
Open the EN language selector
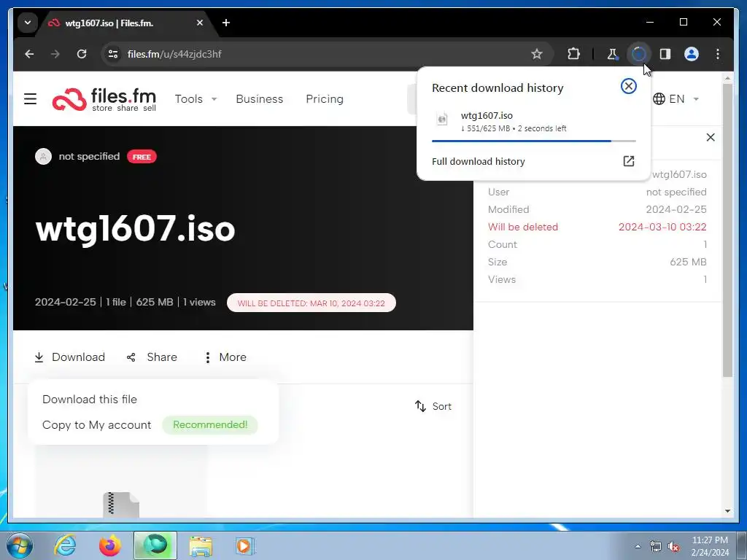pos(676,99)
